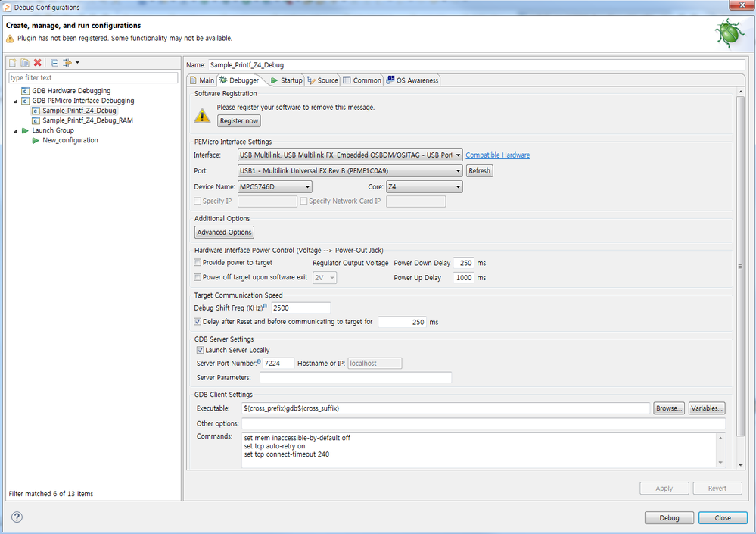Viewport: 756px width, 534px height.
Task: Enable Specify Network Card IP checkbox
Action: (303, 201)
